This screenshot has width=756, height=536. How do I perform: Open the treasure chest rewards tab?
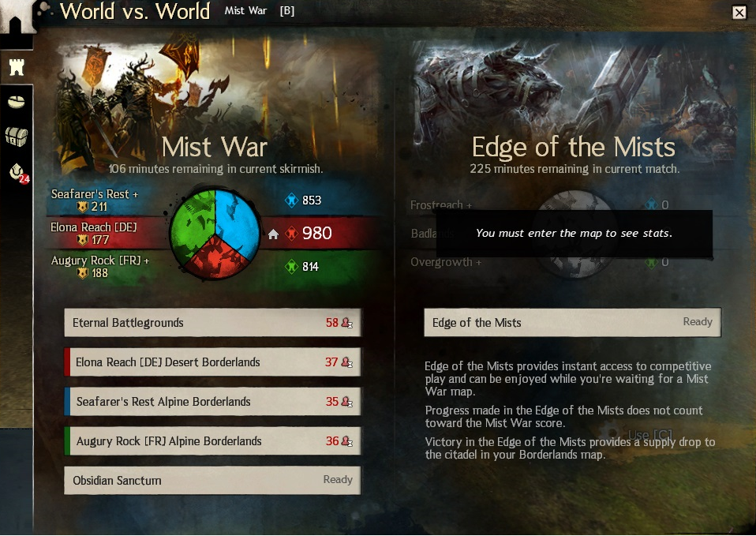(x=17, y=137)
